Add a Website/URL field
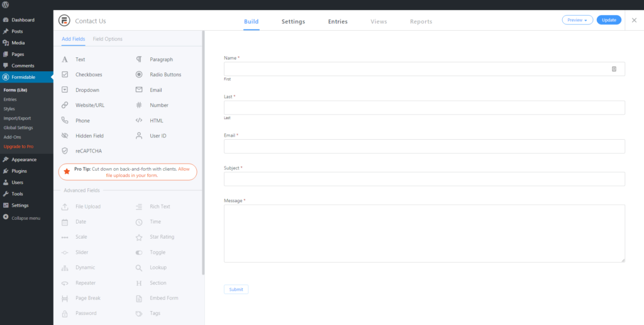Image resolution: width=644 pixels, height=325 pixels. point(91,105)
